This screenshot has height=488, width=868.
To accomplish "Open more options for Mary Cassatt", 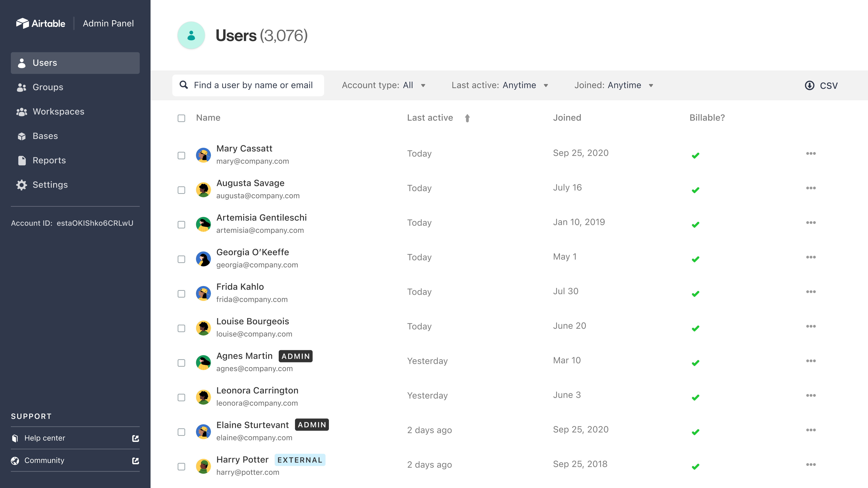I will pos(811,154).
